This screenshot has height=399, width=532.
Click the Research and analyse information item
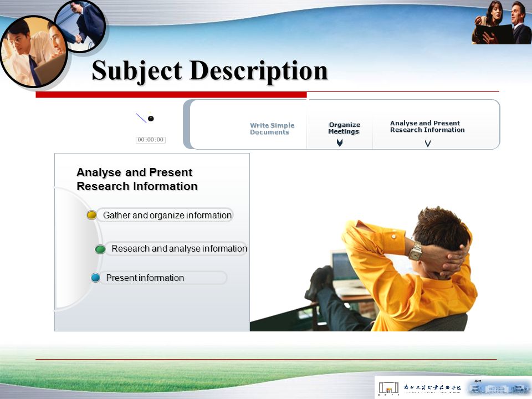coord(176,248)
